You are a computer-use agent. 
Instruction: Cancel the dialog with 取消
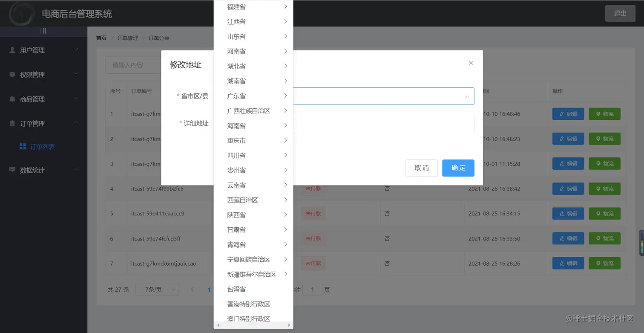[x=422, y=168]
